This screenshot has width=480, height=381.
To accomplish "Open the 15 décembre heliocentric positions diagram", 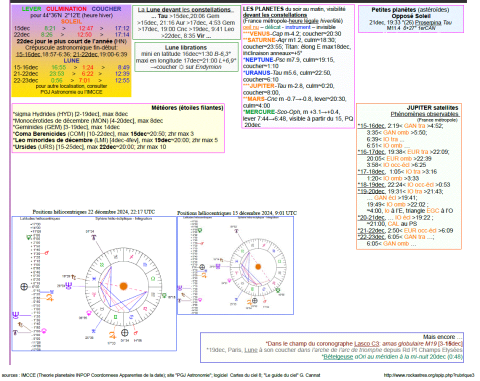I will coord(235,265).
